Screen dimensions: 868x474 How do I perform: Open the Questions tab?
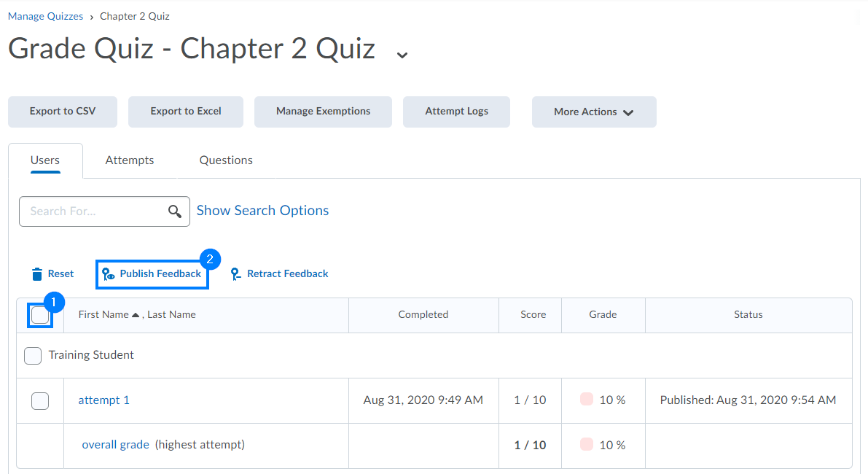[226, 160]
